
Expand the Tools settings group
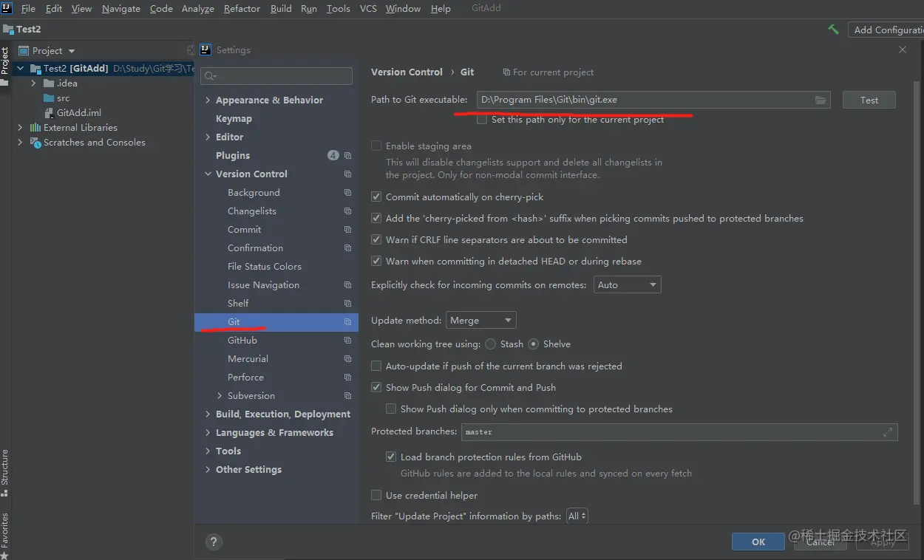(208, 451)
